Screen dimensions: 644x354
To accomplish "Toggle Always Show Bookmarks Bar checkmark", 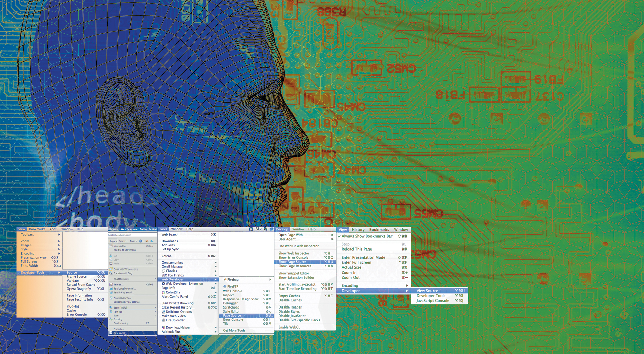I will coord(339,236).
